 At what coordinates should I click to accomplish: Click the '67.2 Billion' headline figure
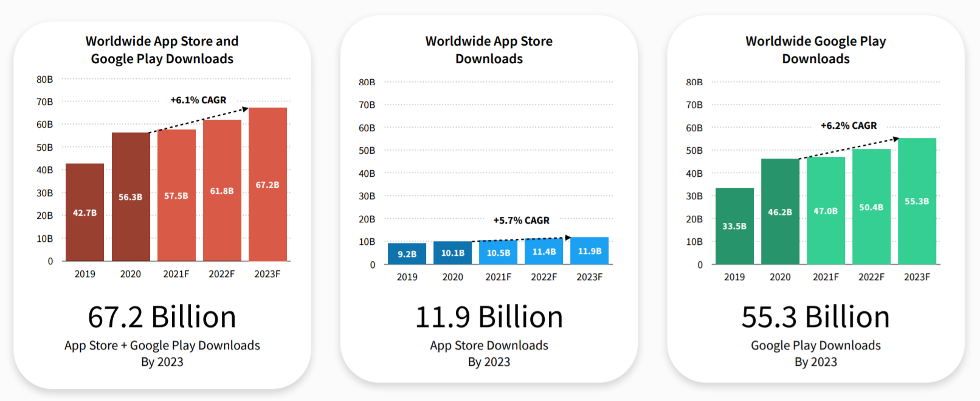162,317
